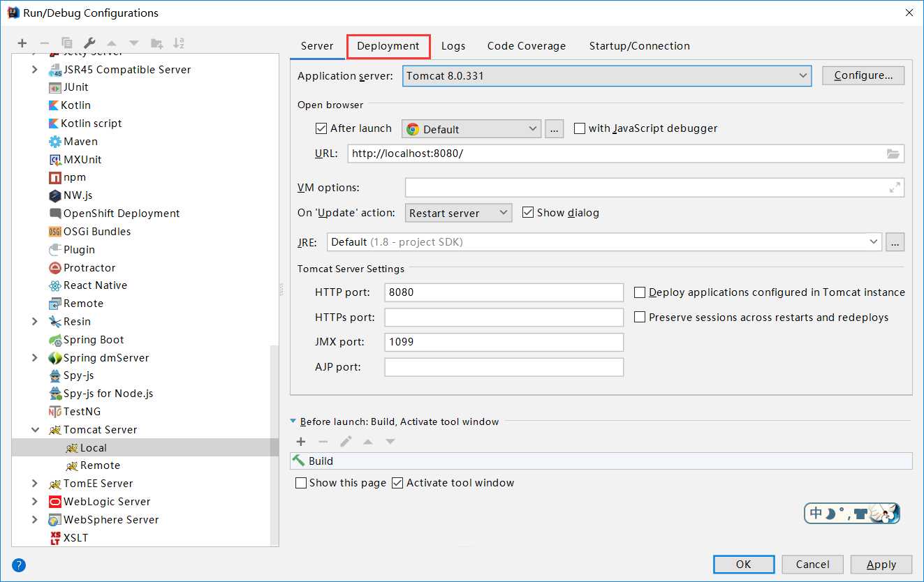The image size is (924, 582).
Task: Click the Sort Configurations alphabetically icon
Action: [179, 43]
